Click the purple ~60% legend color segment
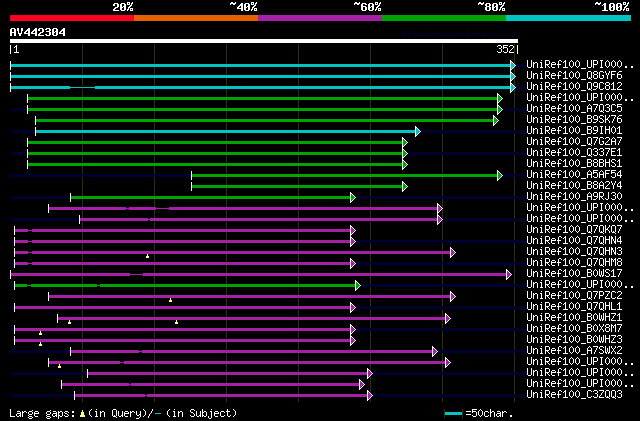Screen dimensions: 640x421 tap(320, 18)
